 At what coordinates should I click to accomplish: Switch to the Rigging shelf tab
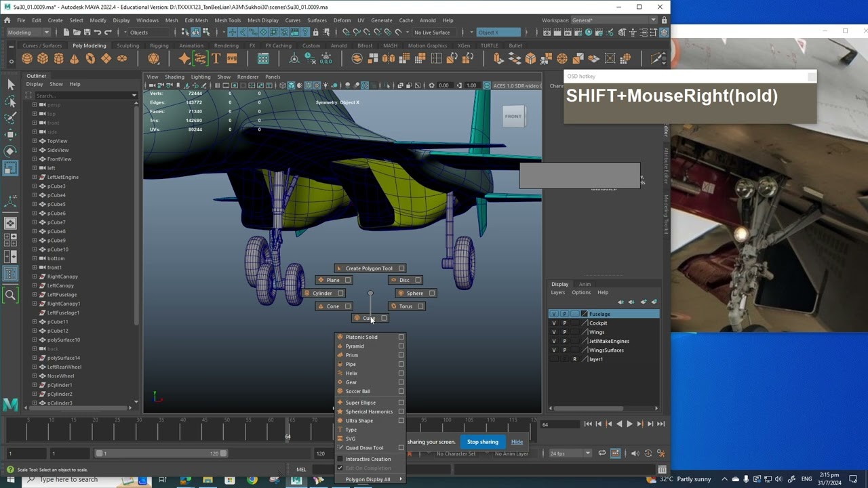(x=159, y=45)
